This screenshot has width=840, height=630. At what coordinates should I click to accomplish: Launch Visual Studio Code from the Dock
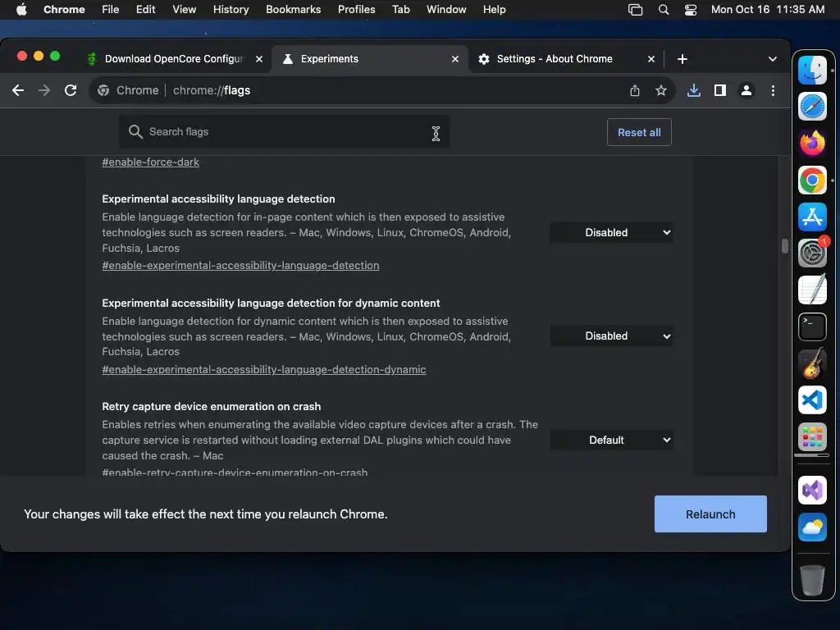(x=812, y=400)
